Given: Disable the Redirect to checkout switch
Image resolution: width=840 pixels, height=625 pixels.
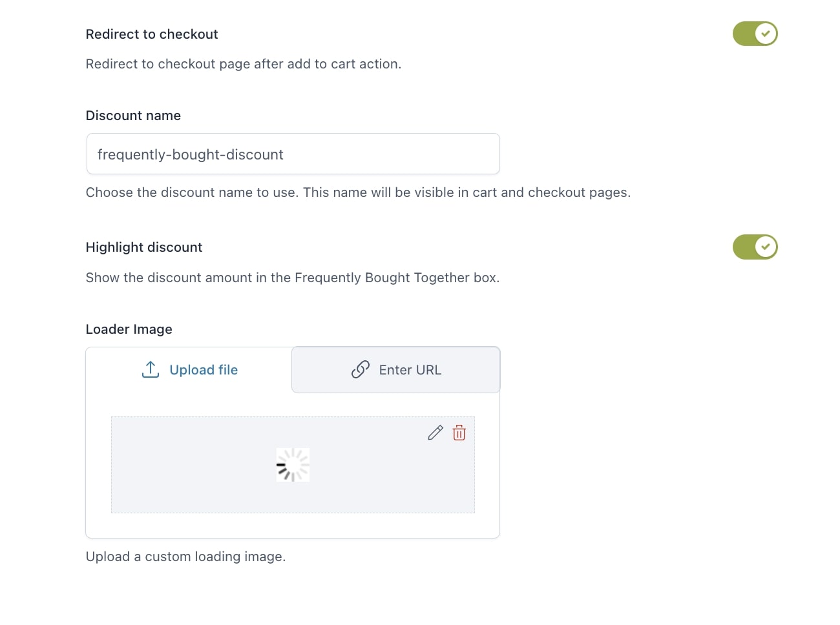Looking at the screenshot, I should pos(755,34).
